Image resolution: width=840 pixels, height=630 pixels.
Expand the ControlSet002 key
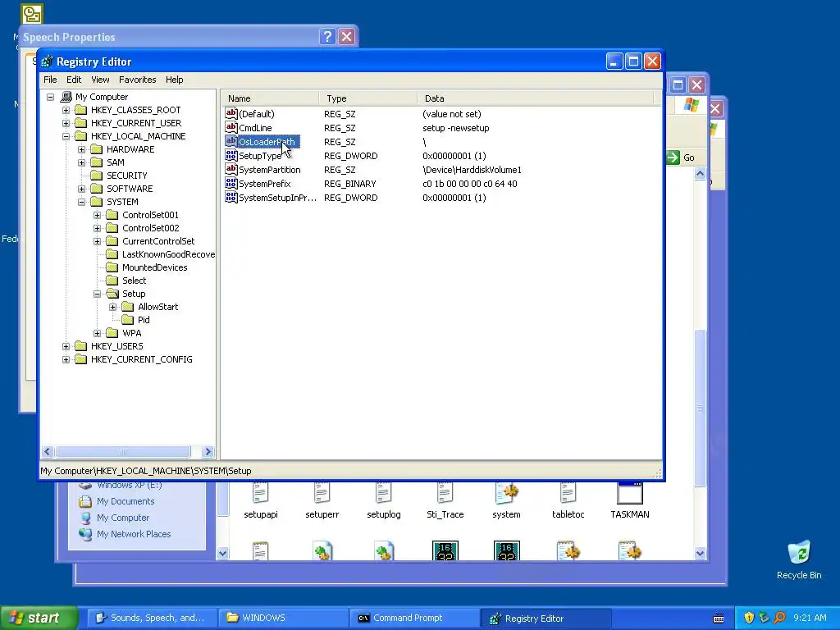pyautogui.click(x=97, y=228)
